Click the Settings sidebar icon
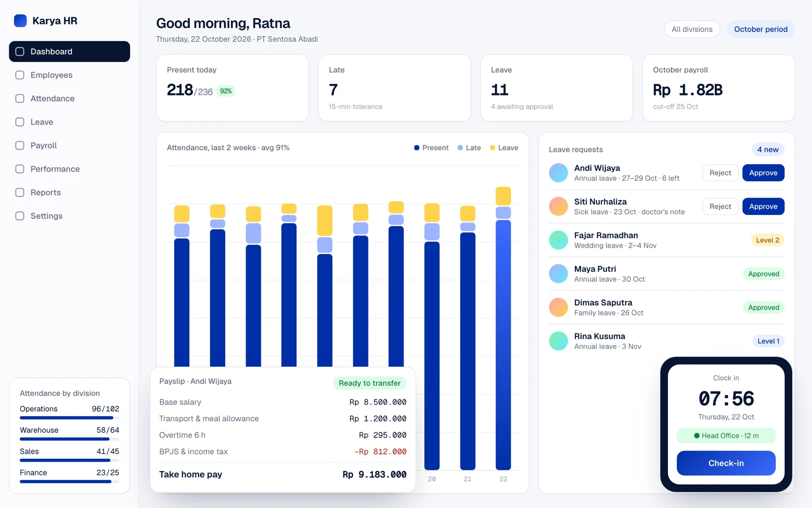 [20, 216]
